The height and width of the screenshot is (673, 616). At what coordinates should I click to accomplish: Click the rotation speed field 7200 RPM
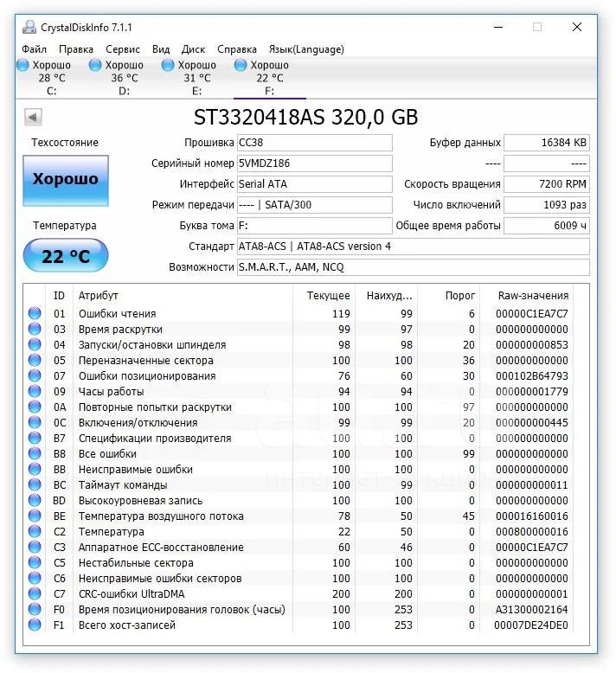[547, 184]
